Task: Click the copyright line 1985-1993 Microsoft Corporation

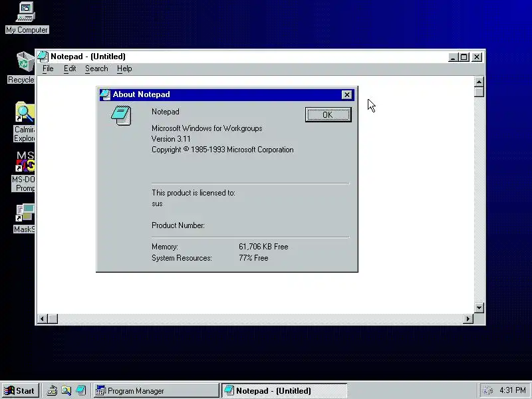Action: (x=223, y=150)
